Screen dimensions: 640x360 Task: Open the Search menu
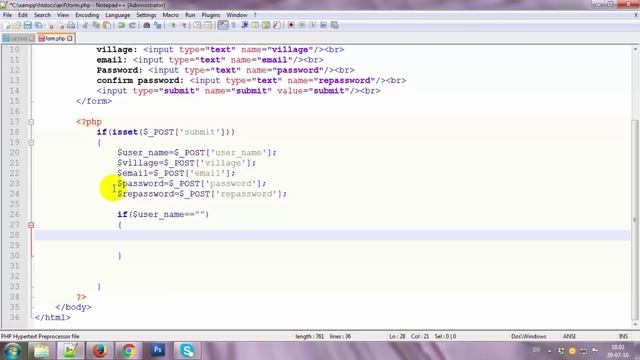tap(42, 15)
